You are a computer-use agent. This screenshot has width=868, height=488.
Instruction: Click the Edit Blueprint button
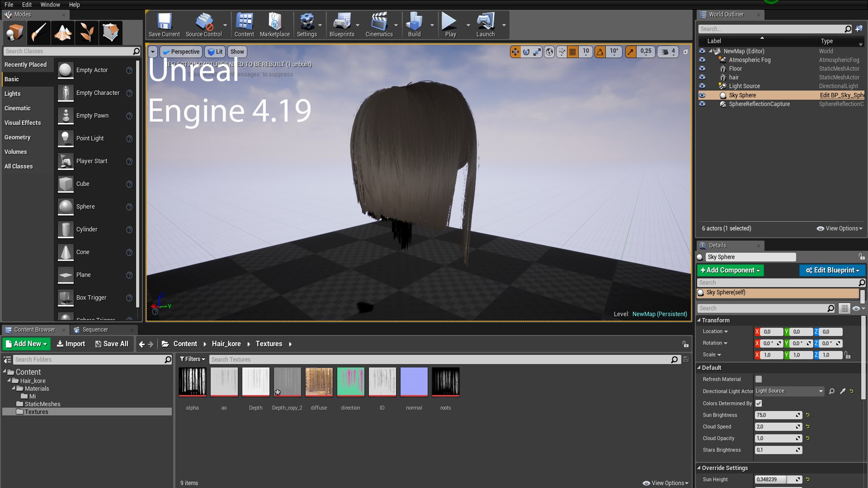tap(832, 270)
